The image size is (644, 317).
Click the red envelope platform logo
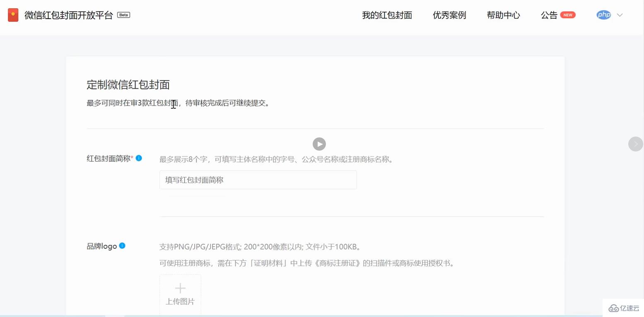(13, 15)
